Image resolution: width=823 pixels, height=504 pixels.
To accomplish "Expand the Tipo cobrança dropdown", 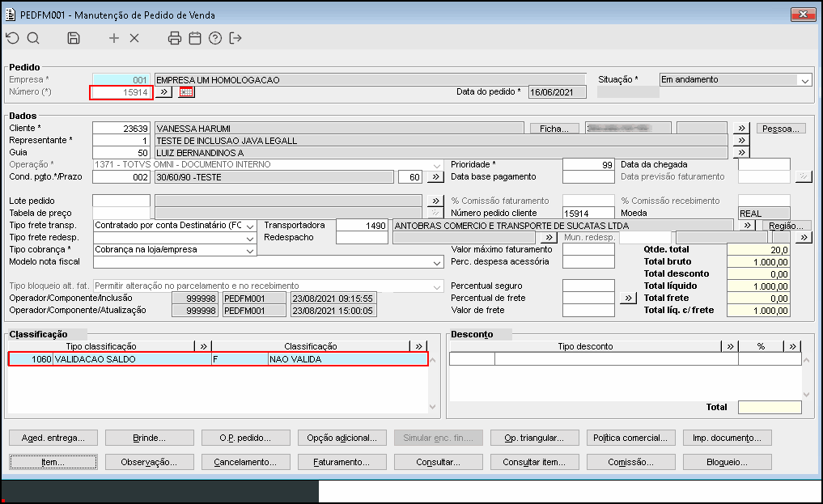I will [x=249, y=250].
